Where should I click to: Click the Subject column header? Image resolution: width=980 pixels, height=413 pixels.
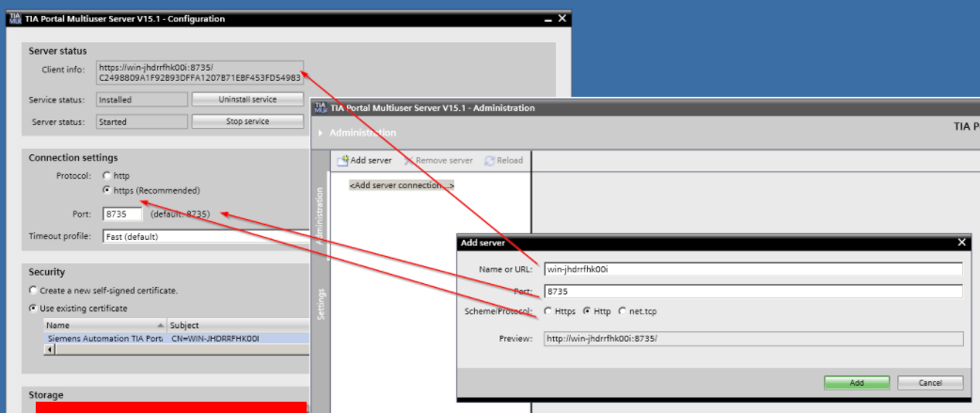[x=239, y=325]
